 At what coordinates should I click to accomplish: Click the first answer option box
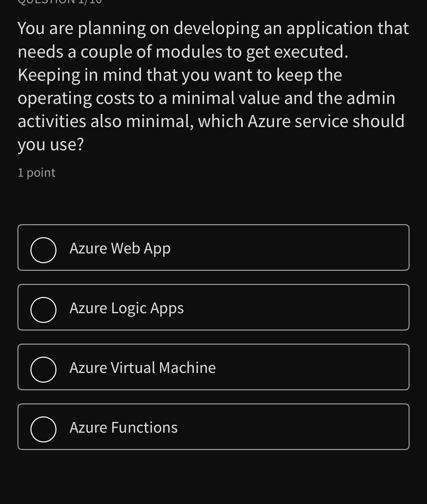coord(213,248)
